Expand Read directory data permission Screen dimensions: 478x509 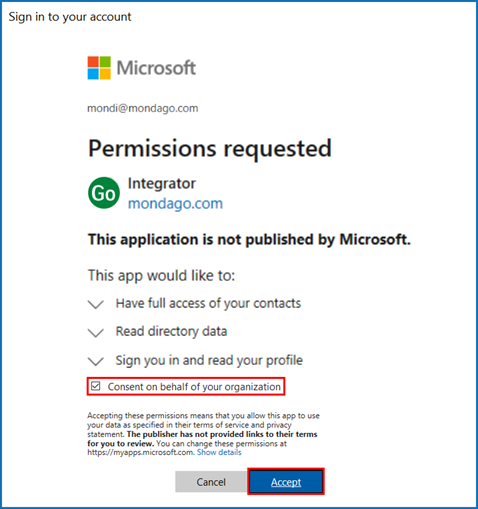(x=96, y=332)
